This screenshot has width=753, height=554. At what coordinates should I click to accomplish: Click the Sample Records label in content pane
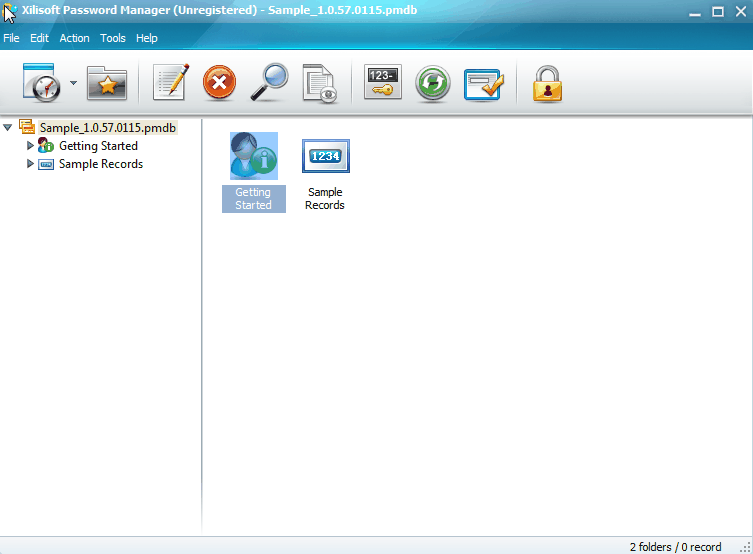(x=325, y=199)
